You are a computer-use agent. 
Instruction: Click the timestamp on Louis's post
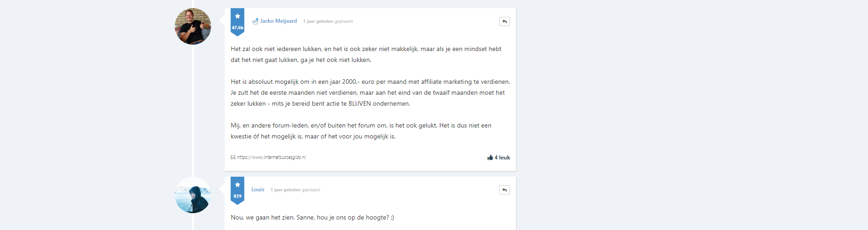pos(285,190)
